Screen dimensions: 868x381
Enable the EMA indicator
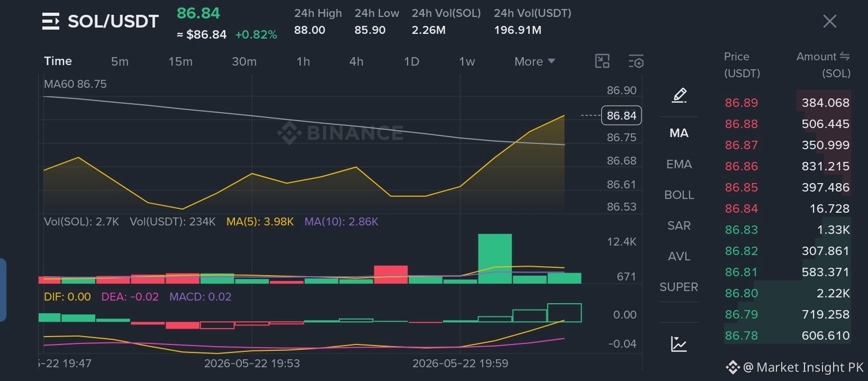(679, 164)
